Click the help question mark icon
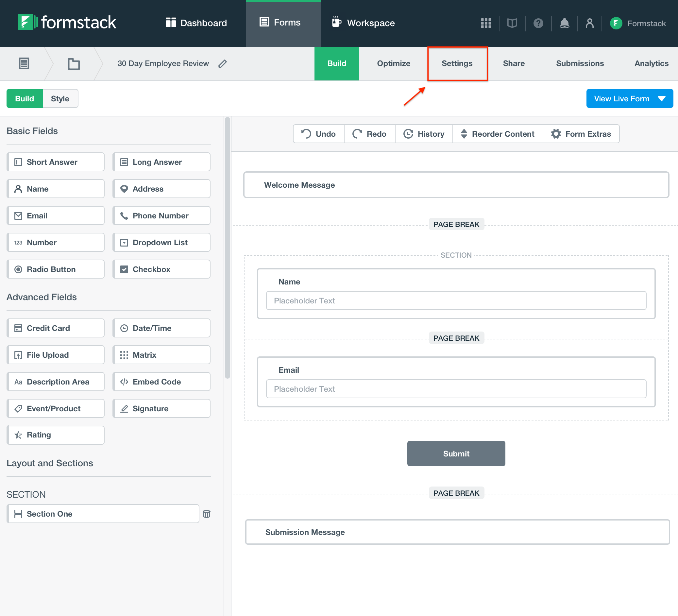Image resolution: width=678 pixels, height=616 pixels. pyautogui.click(x=538, y=23)
